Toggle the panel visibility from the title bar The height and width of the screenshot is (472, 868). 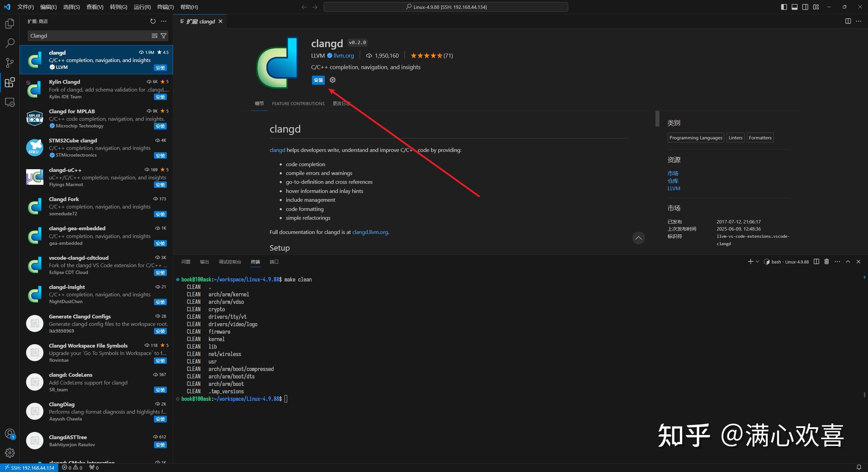pyautogui.click(x=795, y=7)
